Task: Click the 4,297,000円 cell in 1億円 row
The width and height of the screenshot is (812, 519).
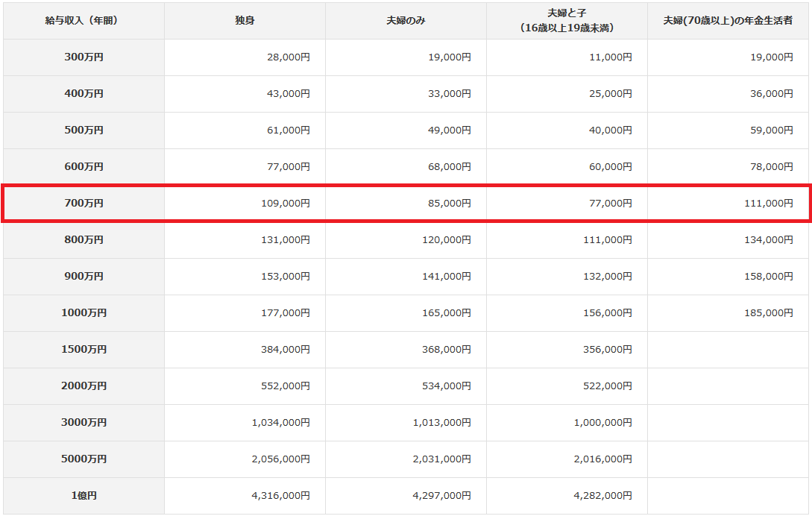Action: point(441,495)
